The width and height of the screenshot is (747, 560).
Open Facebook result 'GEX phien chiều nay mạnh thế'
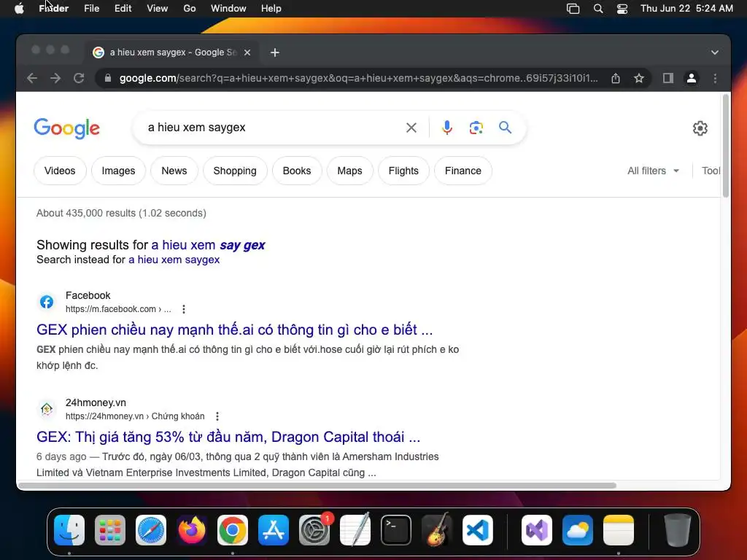point(234,330)
